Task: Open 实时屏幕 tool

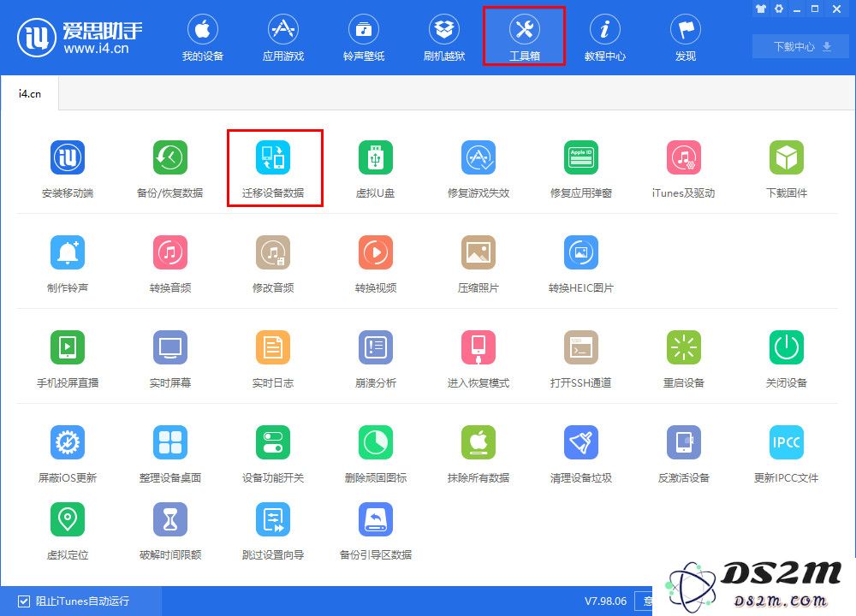Action: pyautogui.click(x=170, y=347)
